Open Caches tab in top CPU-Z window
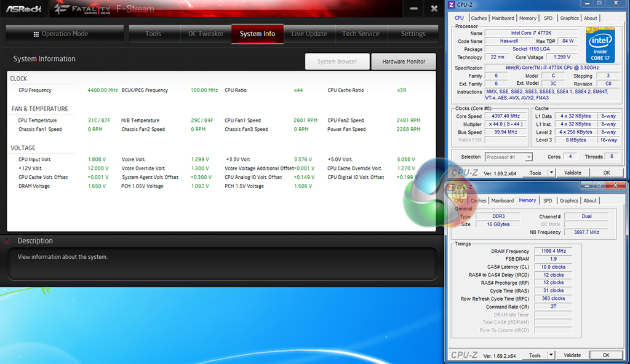 coord(479,18)
